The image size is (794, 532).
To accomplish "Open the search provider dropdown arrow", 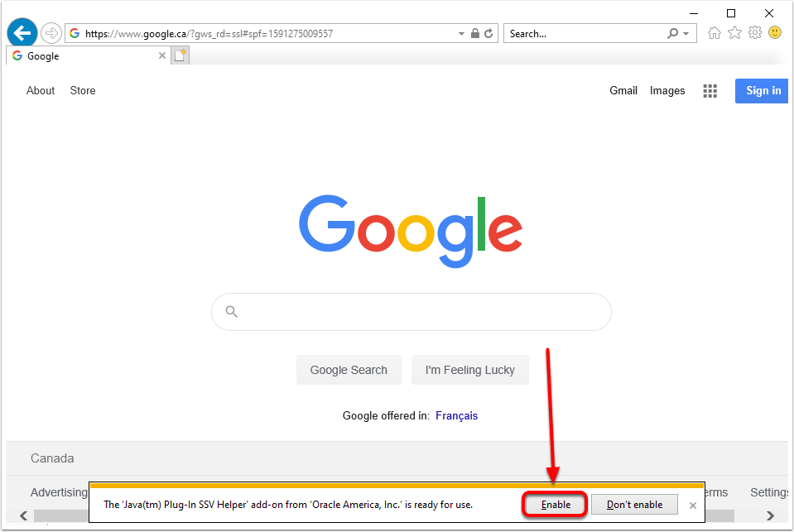I will pos(686,34).
